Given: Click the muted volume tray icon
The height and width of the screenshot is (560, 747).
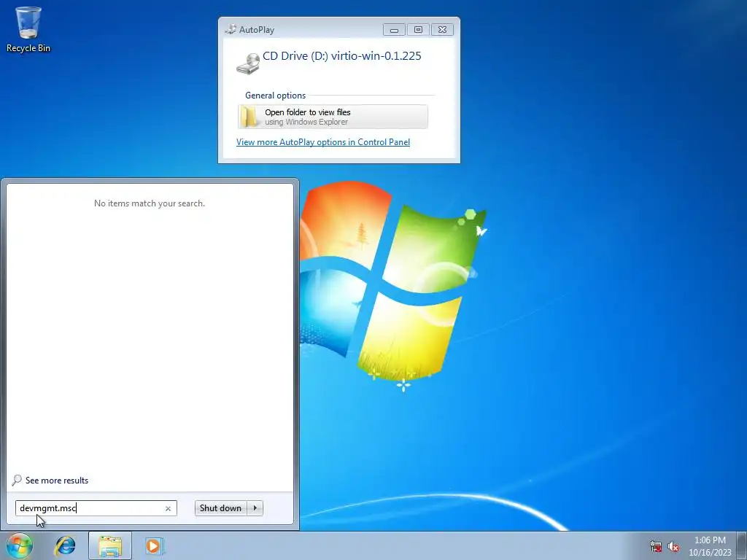Looking at the screenshot, I should (673, 546).
